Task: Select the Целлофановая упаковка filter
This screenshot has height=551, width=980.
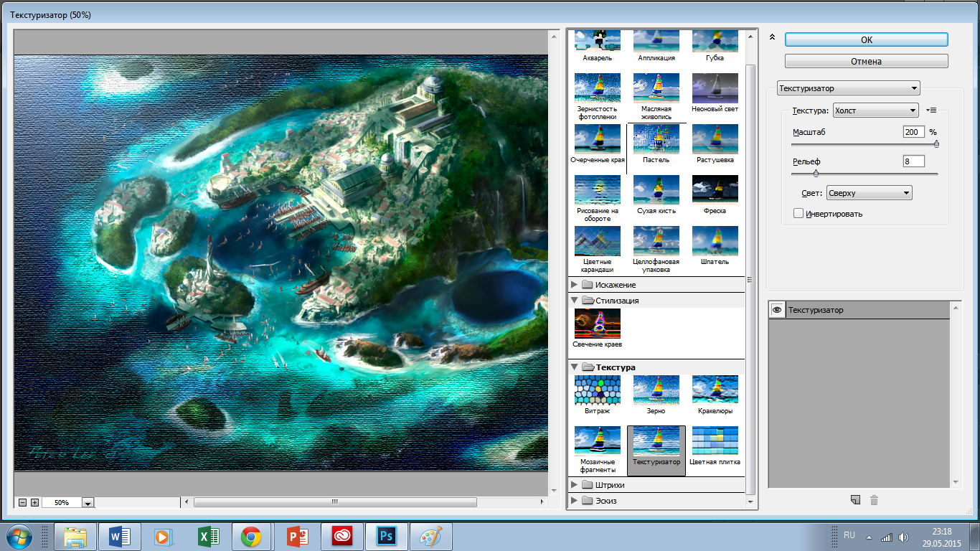Action: point(656,241)
